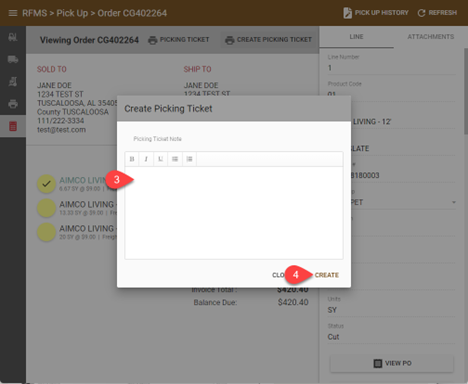This screenshot has height=384, width=468.
Task: Toggle underline formatting in note editor
Action: tap(160, 159)
